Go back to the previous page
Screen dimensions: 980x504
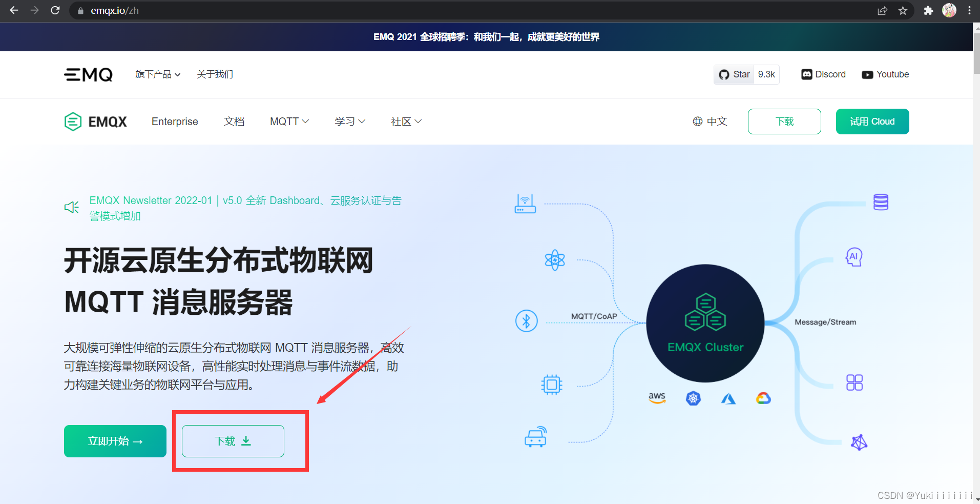[x=14, y=10]
